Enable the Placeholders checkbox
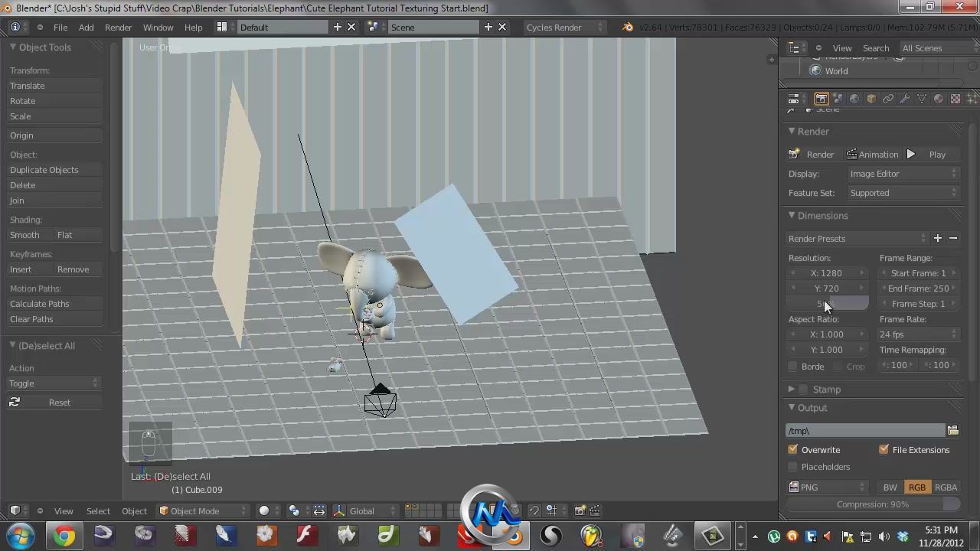Screen dimensions: 980x551 click(793, 466)
